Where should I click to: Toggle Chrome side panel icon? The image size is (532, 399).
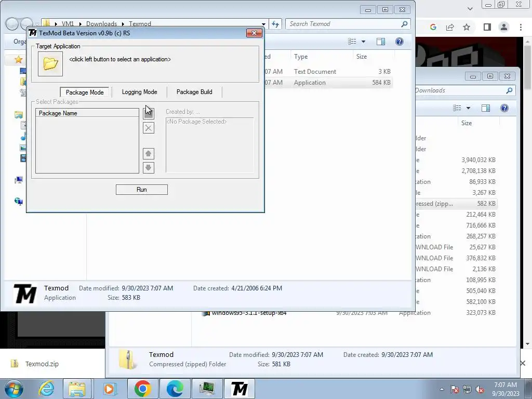[487, 27]
